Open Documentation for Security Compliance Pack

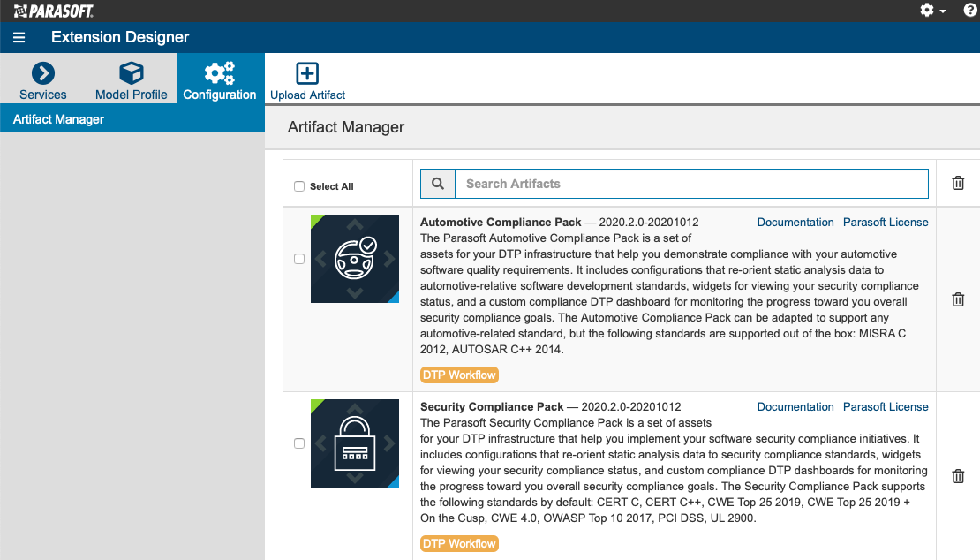795,407
